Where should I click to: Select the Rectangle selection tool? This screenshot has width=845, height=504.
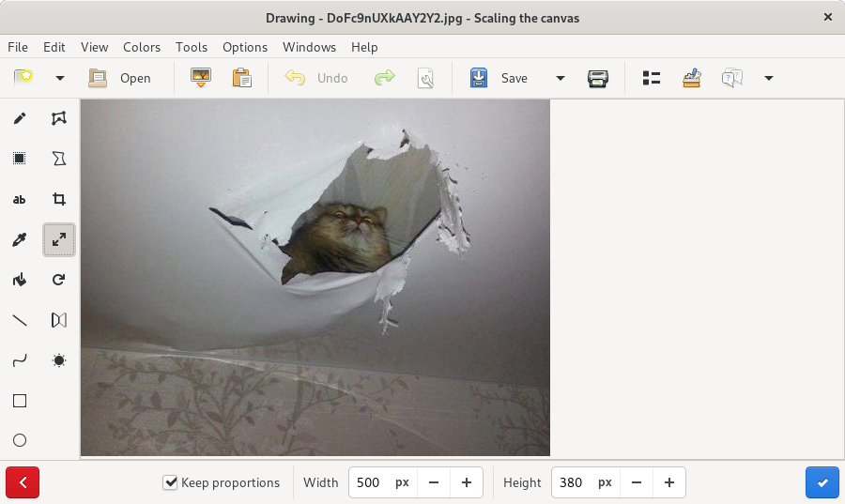pyautogui.click(x=20, y=159)
